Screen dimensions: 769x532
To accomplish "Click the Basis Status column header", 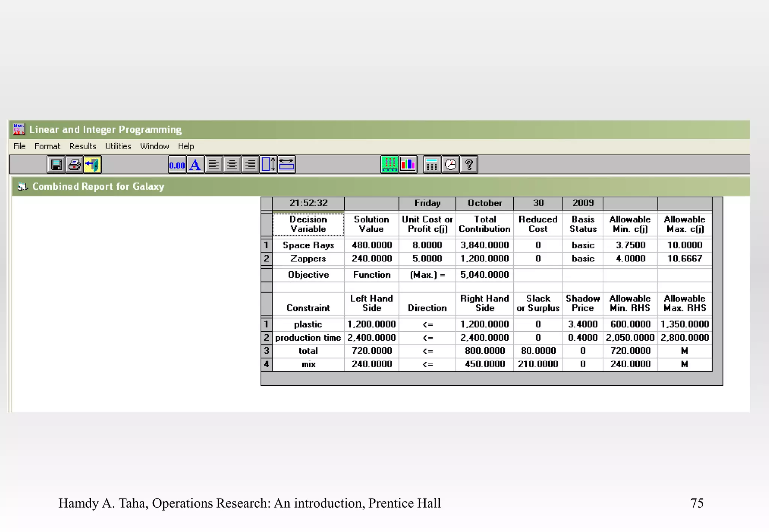I will point(583,224).
